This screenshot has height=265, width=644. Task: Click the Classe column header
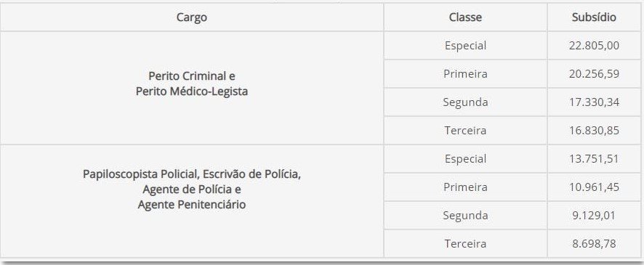465,17
